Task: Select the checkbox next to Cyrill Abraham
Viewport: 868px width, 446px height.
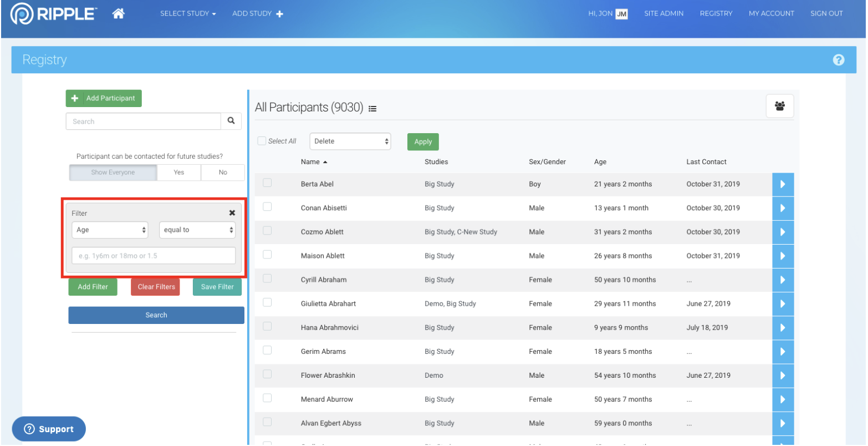Action: (267, 278)
